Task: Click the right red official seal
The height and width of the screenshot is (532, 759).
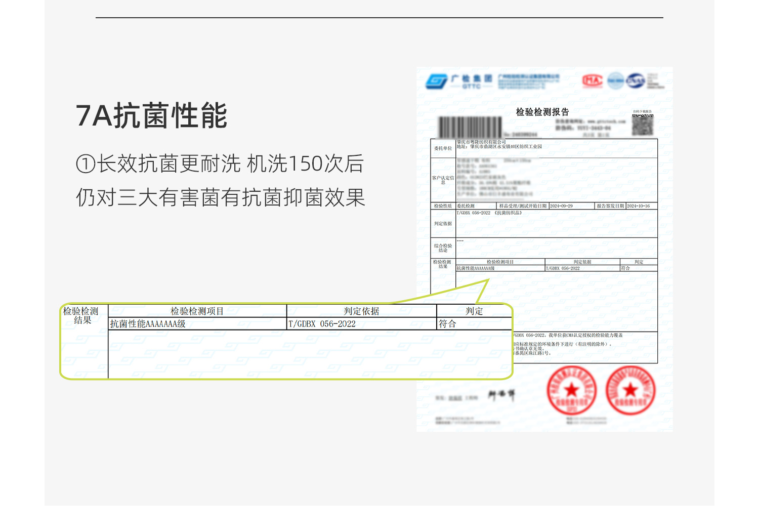Action: pos(630,390)
